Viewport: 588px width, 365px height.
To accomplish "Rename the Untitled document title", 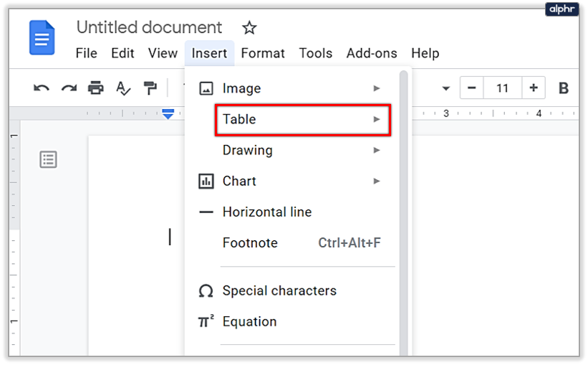I will tap(149, 28).
